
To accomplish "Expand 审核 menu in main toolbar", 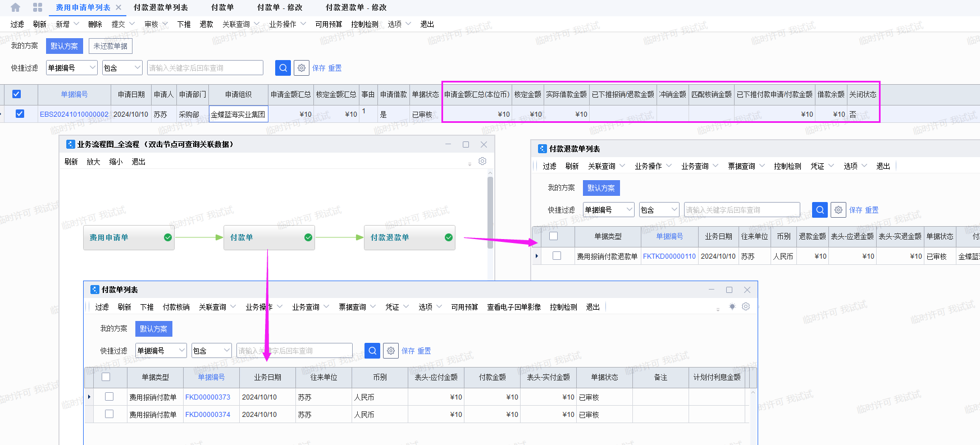I will click(x=156, y=24).
